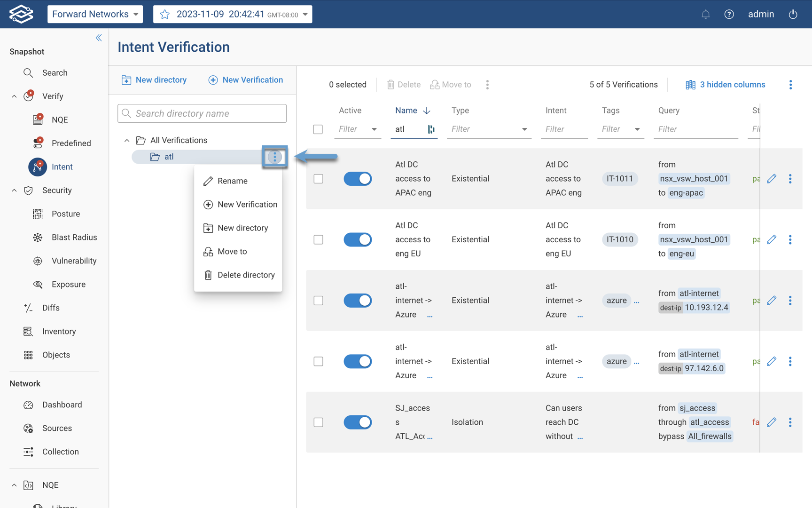
Task: Click the power logout icon in top bar
Action: point(793,14)
